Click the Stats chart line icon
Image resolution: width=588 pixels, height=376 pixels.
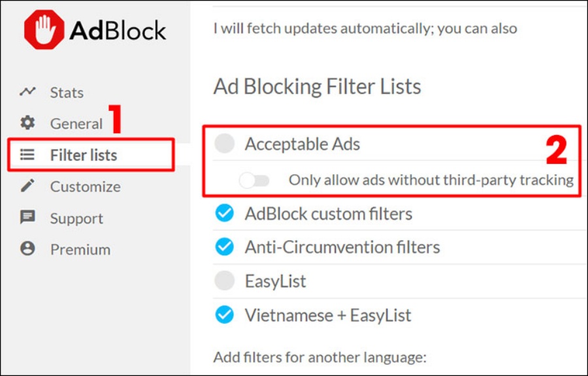[x=27, y=92]
